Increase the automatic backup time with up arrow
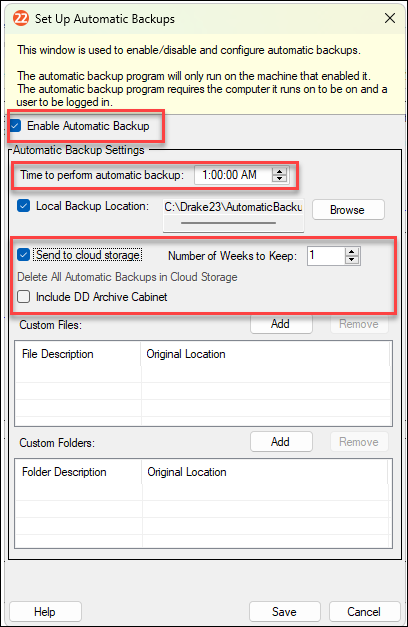Screen dimensions: 408x627 tap(280, 171)
